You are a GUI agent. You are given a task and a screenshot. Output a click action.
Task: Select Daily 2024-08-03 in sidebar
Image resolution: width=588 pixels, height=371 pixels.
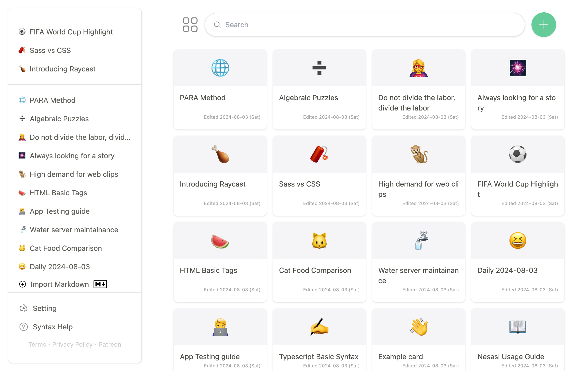(x=60, y=267)
